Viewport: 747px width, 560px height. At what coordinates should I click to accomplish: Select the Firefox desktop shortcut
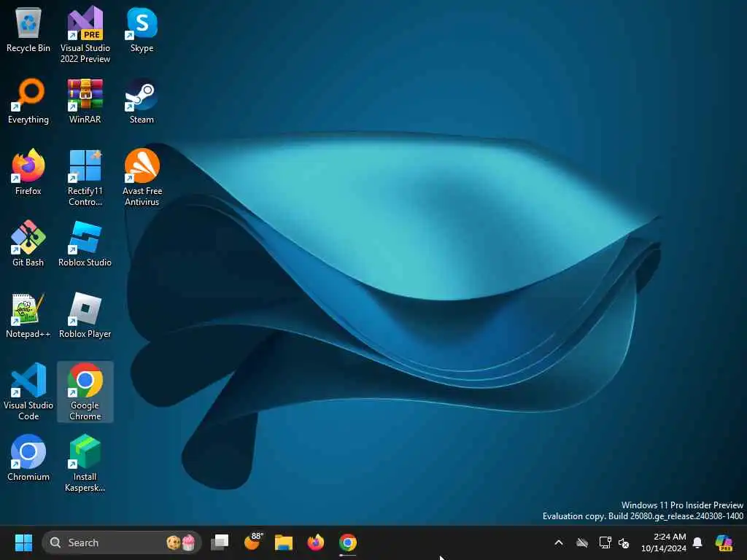(x=28, y=172)
